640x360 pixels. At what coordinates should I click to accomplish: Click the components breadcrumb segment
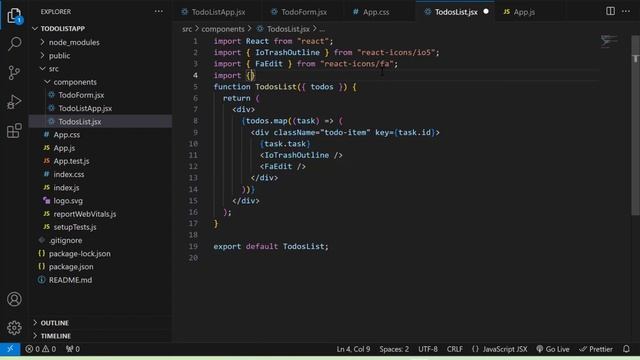pyautogui.click(x=223, y=29)
